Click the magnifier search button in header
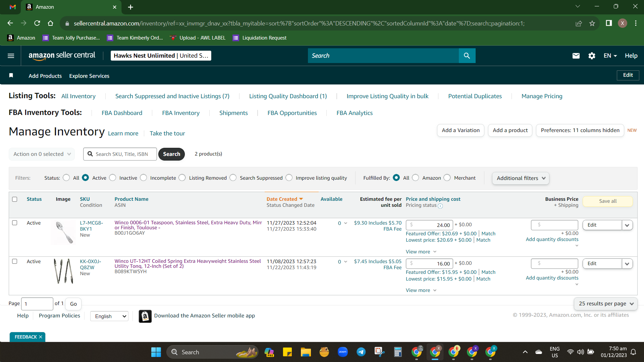Viewport: 644px width, 362px height. click(x=467, y=56)
